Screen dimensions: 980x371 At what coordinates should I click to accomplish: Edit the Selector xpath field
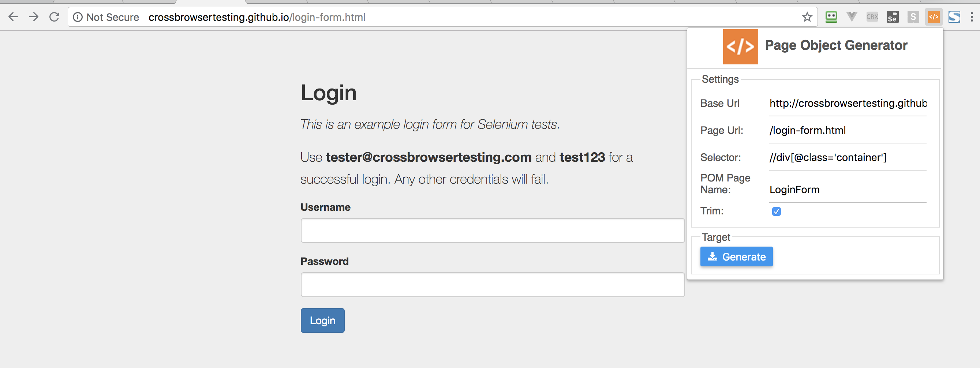point(848,158)
